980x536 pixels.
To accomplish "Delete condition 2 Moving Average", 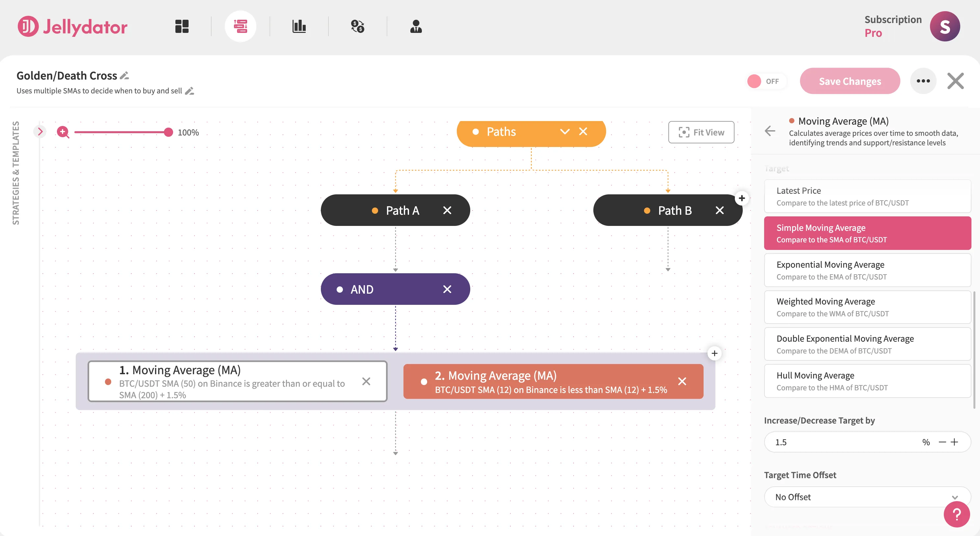I will pos(682,381).
